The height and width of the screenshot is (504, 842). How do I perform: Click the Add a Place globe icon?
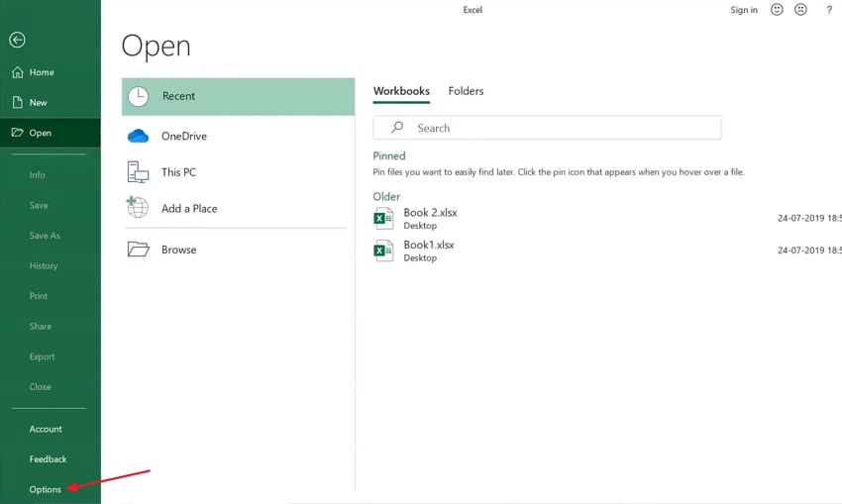pyautogui.click(x=137, y=207)
